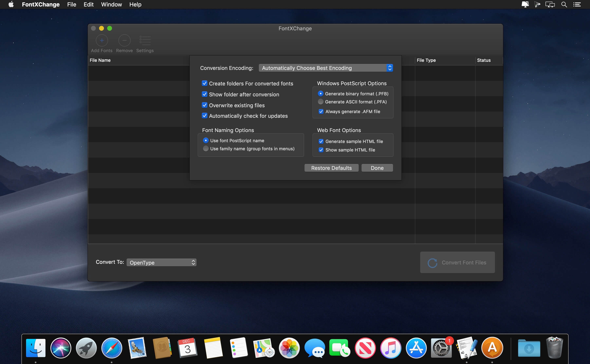Open Spotlight search magnifier icon
Viewport: 590px width, 364px height.
tap(564, 5)
